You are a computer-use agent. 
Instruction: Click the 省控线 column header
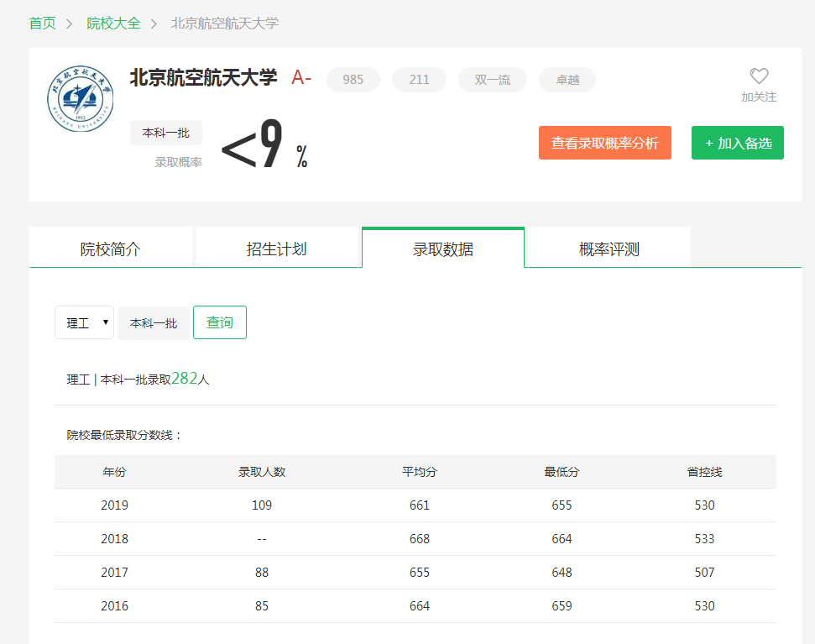click(x=705, y=472)
